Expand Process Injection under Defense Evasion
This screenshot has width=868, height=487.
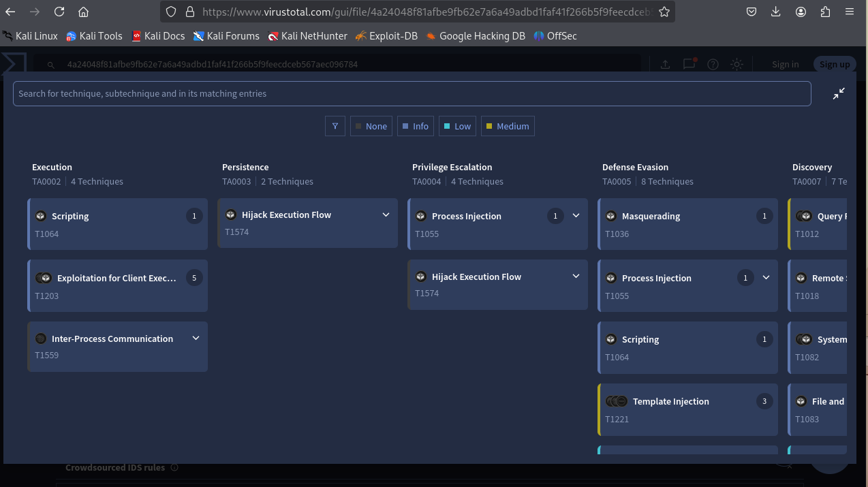(x=766, y=278)
